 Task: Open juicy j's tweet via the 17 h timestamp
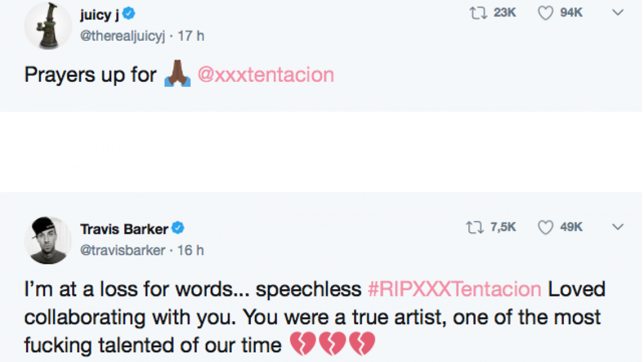click(193, 35)
